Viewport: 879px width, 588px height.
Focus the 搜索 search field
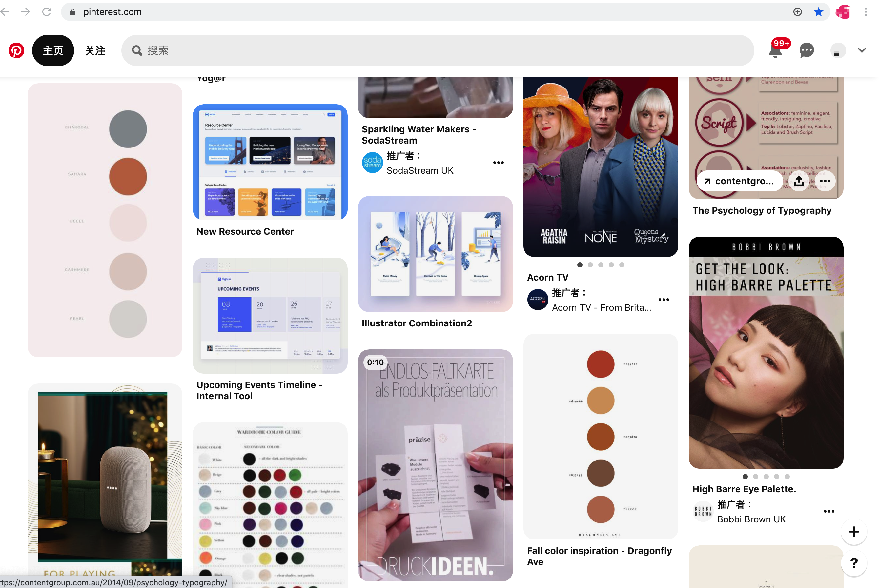coord(438,50)
